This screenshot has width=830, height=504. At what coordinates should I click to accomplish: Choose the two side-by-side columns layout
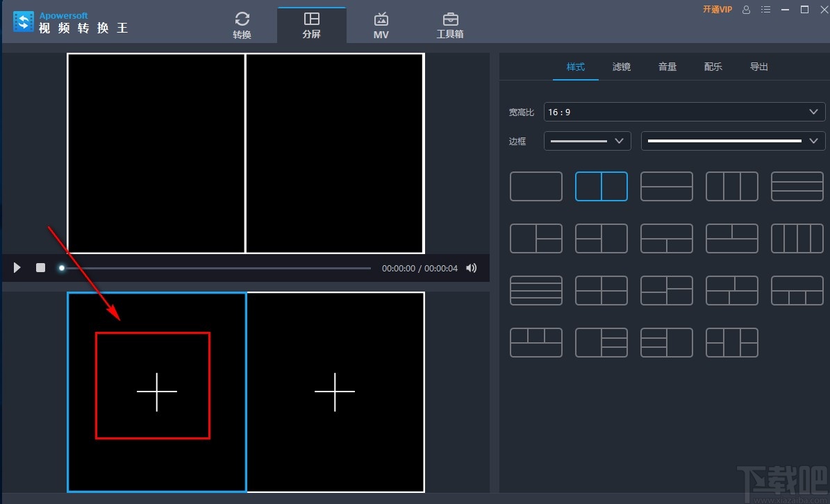[x=601, y=186]
